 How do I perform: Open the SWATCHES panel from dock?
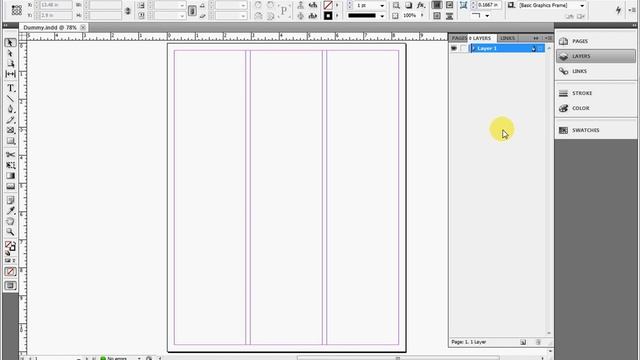pyautogui.click(x=596, y=130)
